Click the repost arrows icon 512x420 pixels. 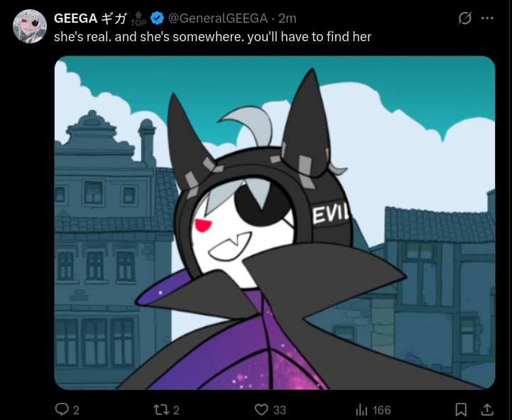(x=160, y=409)
